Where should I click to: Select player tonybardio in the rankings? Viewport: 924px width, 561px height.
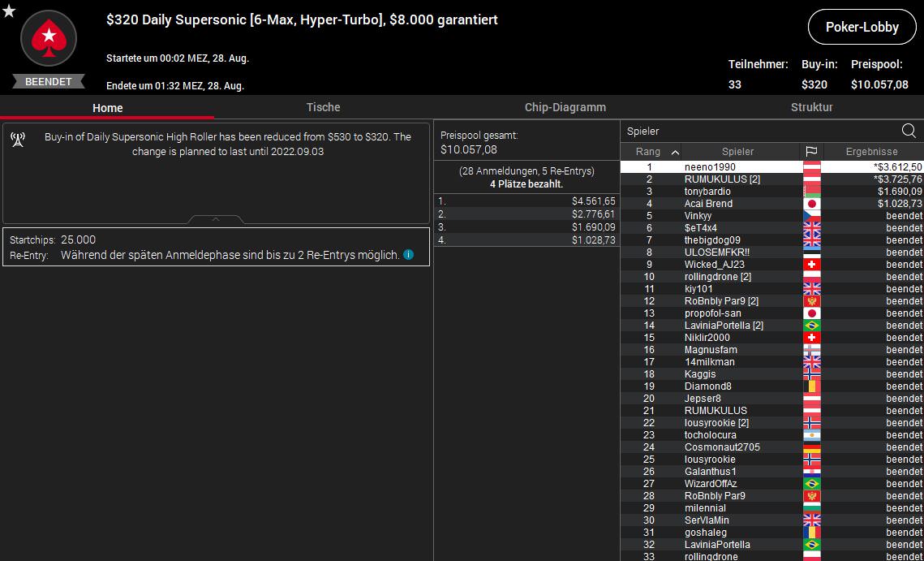707,192
